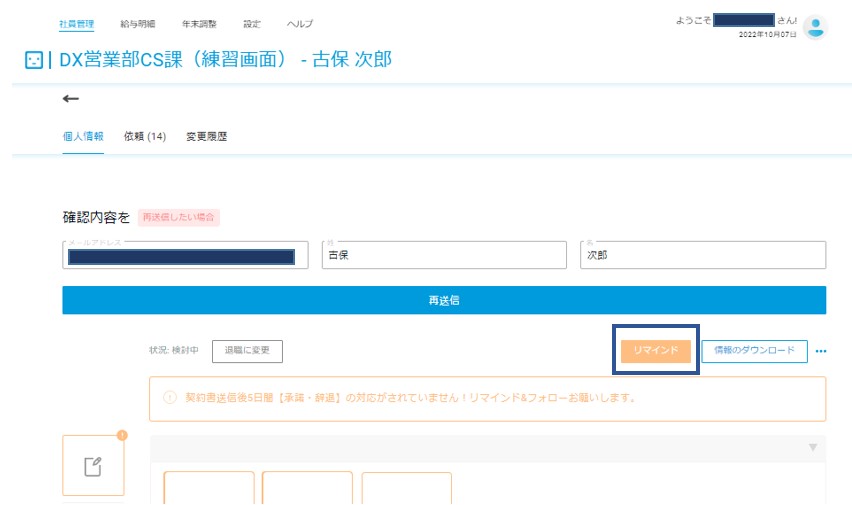852x505 pixels.
Task: Click the blue 再送信 button
Action: coord(444,300)
